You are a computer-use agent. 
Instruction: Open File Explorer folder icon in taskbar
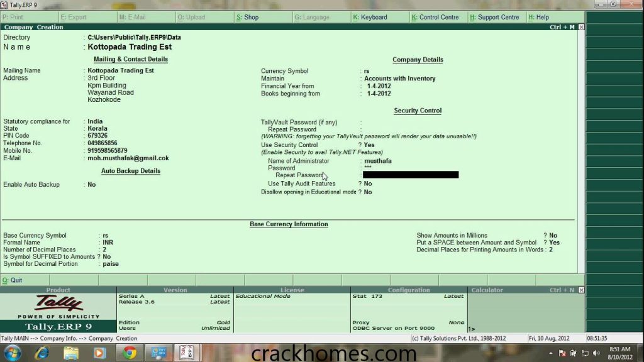[x=70, y=353]
